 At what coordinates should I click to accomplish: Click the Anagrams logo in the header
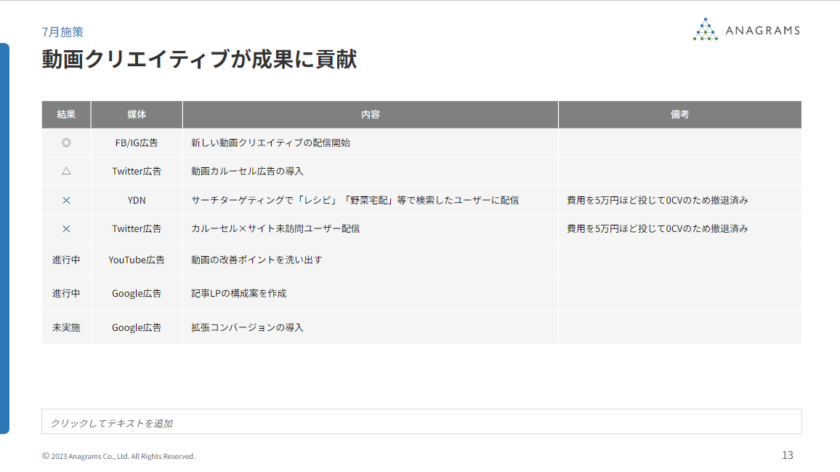[x=746, y=30]
